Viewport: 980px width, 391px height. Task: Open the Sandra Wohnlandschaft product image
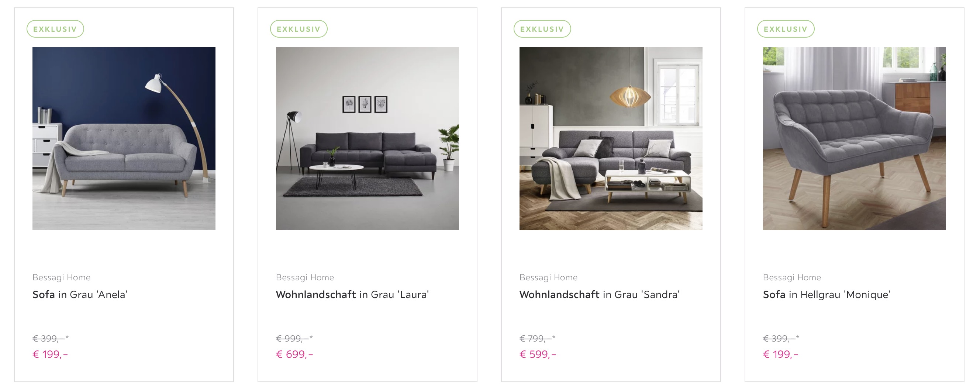click(x=611, y=138)
